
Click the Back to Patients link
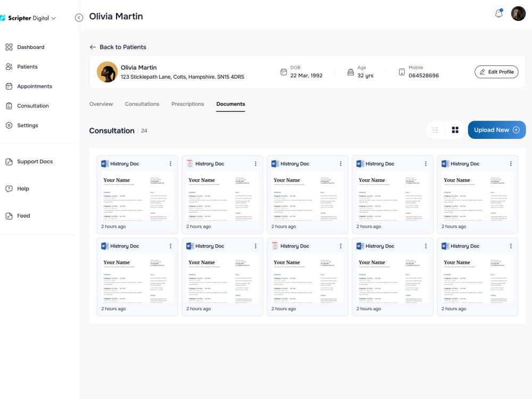[x=118, y=47]
